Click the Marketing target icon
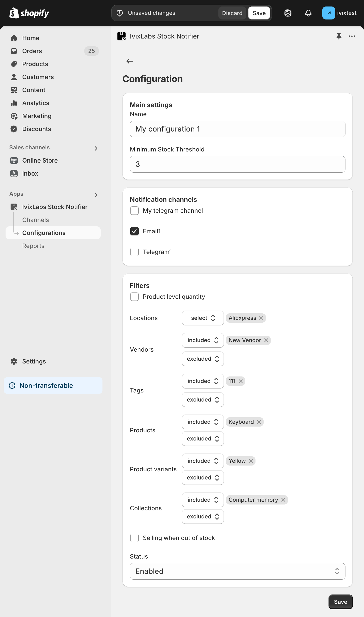This screenshot has height=617, width=364. pyautogui.click(x=14, y=116)
